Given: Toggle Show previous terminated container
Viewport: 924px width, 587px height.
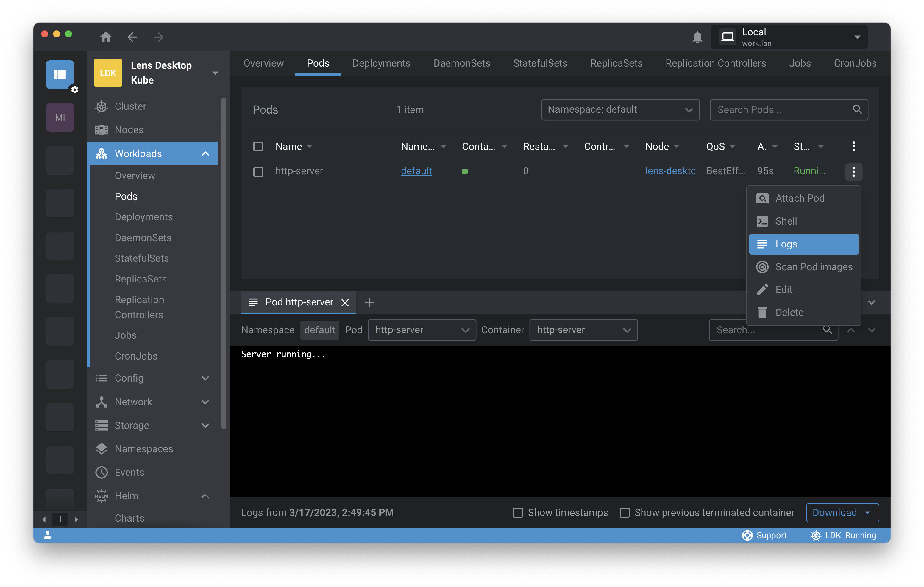Looking at the screenshot, I should (x=624, y=513).
